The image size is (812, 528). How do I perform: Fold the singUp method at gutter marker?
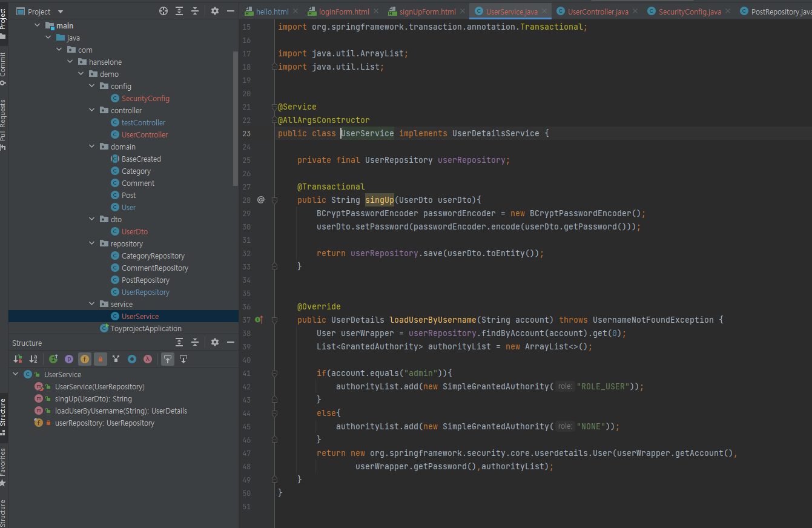pos(274,200)
